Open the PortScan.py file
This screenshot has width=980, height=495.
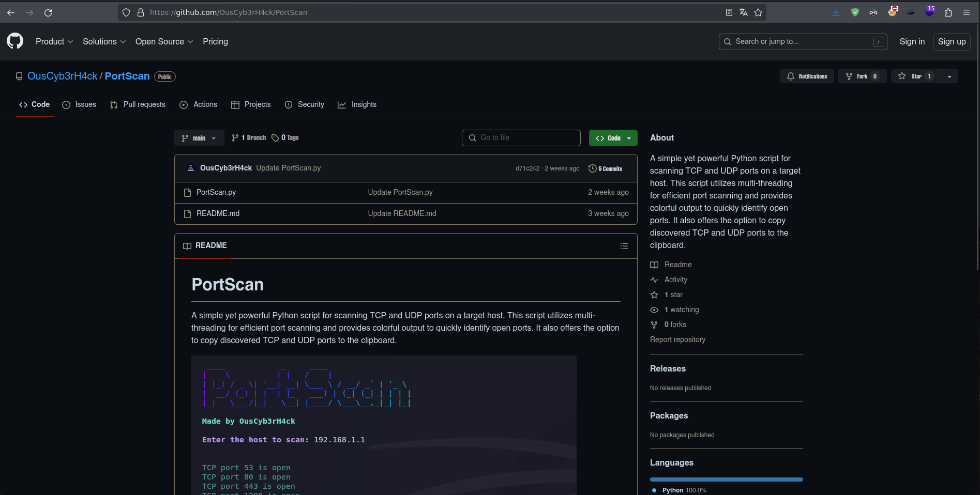pyautogui.click(x=216, y=192)
